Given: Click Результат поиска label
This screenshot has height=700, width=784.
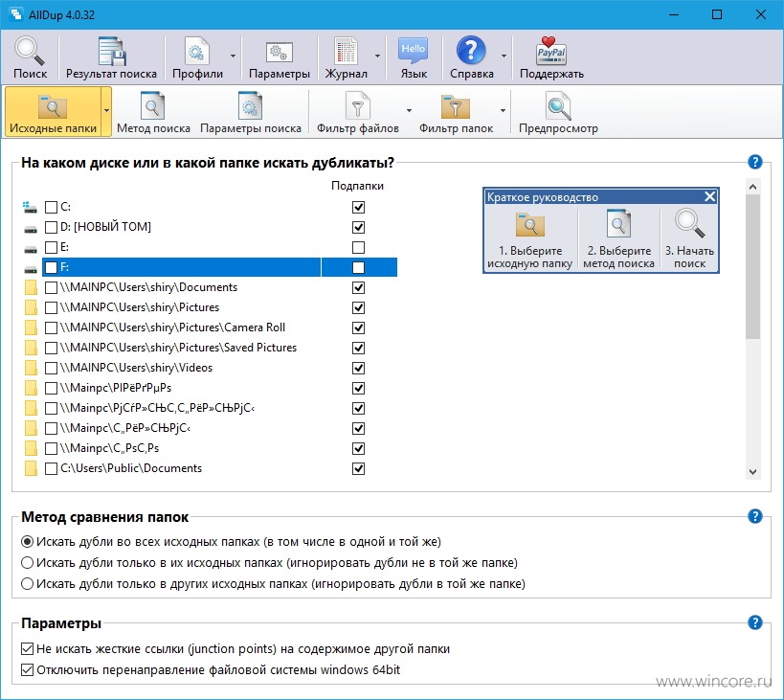Looking at the screenshot, I should pyautogui.click(x=111, y=74).
